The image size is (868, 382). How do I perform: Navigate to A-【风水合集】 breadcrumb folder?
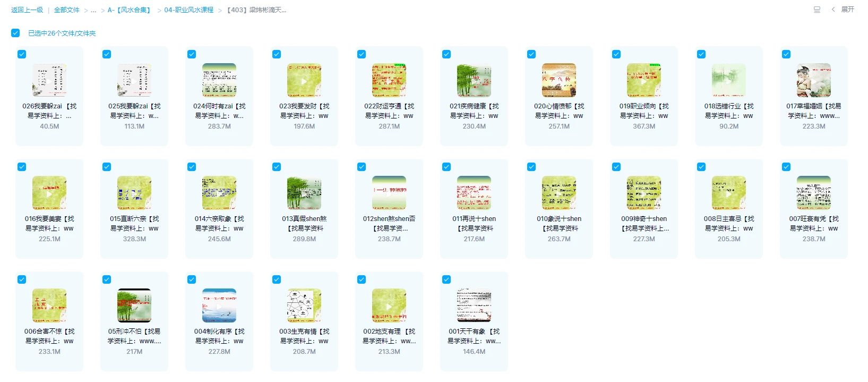(130, 10)
